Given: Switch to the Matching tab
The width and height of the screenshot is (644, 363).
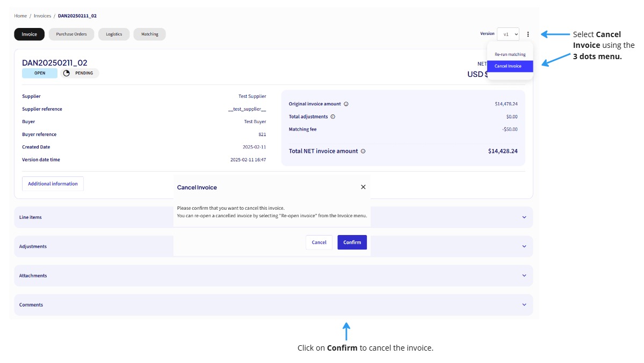Looking at the screenshot, I should [149, 34].
